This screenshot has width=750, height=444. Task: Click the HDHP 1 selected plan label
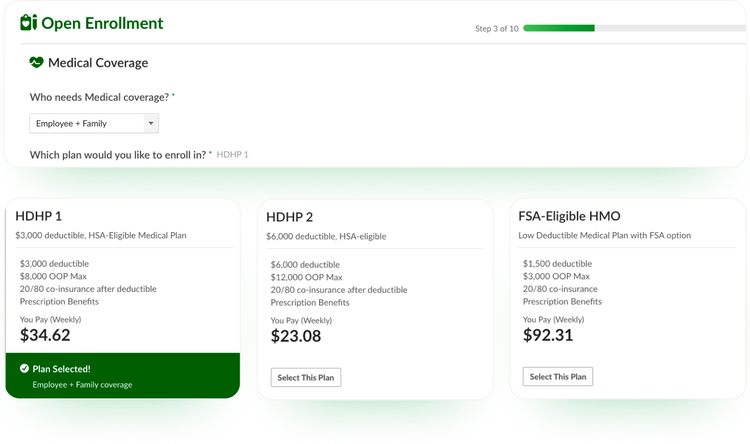click(232, 155)
